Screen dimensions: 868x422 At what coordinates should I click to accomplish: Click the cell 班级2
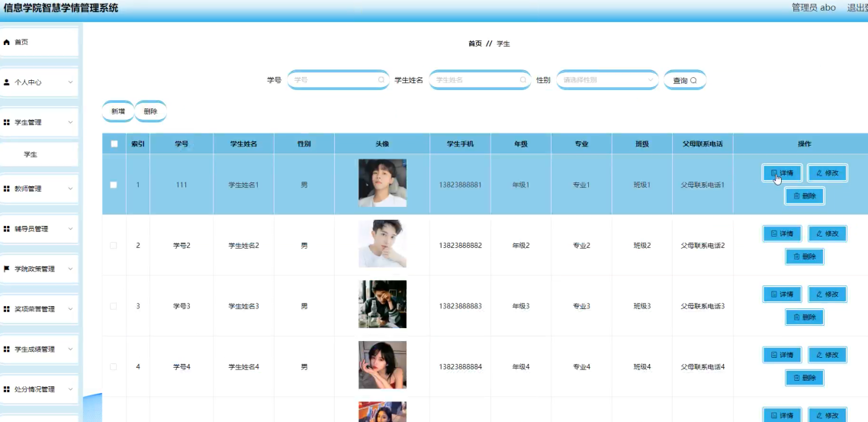pyautogui.click(x=642, y=245)
